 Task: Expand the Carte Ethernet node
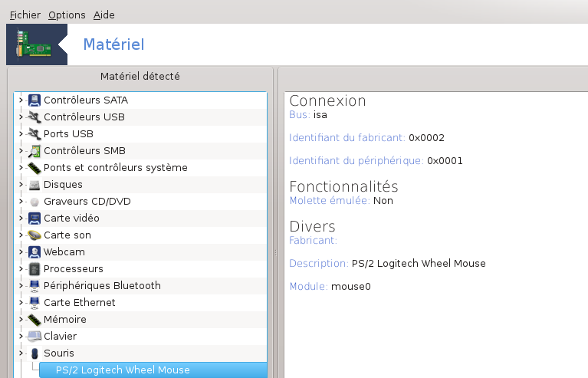pyautogui.click(x=21, y=303)
